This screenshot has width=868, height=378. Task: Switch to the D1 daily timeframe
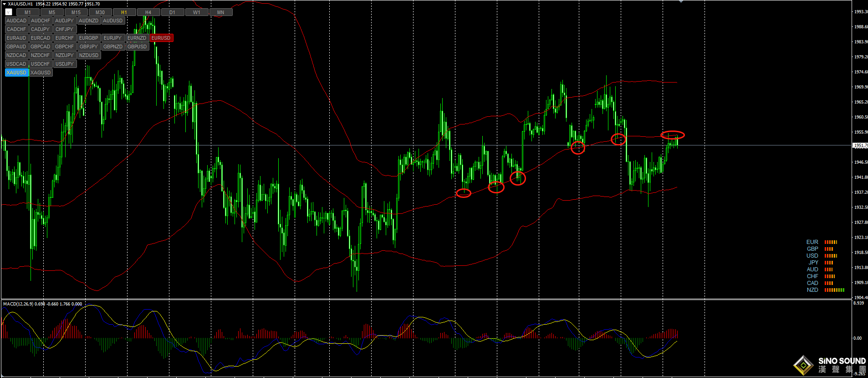(172, 12)
